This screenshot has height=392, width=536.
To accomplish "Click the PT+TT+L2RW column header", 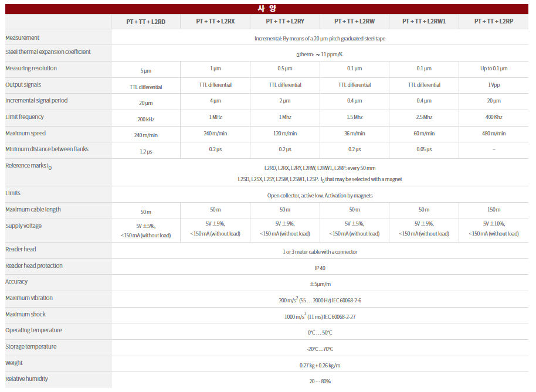I will coord(354,21).
